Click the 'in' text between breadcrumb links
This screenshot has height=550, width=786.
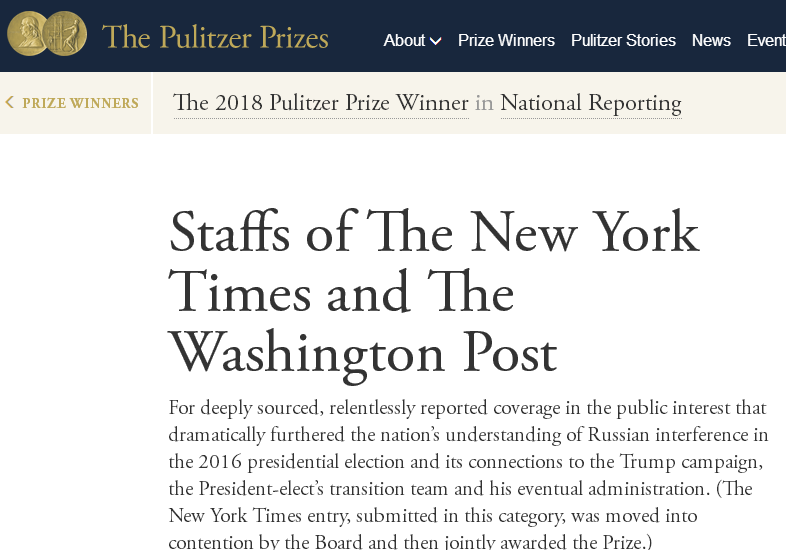tap(484, 103)
